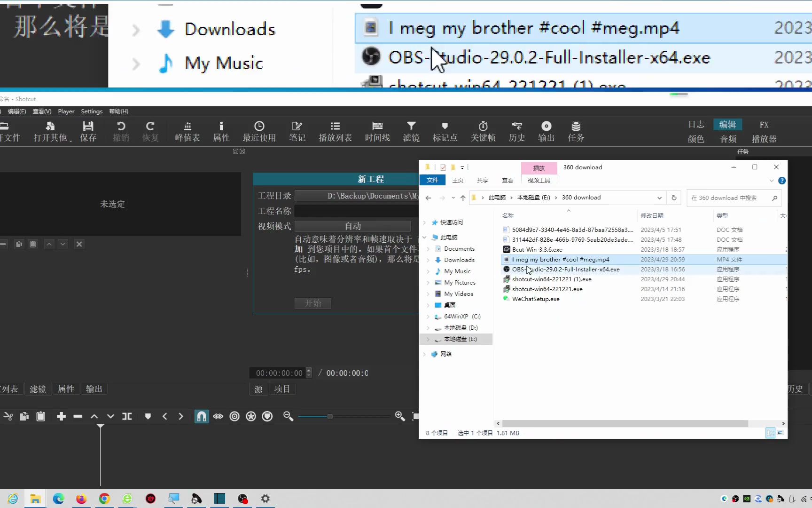Select WeChatSetup.exe file
Image resolution: width=812 pixels, height=508 pixels.
(x=536, y=299)
